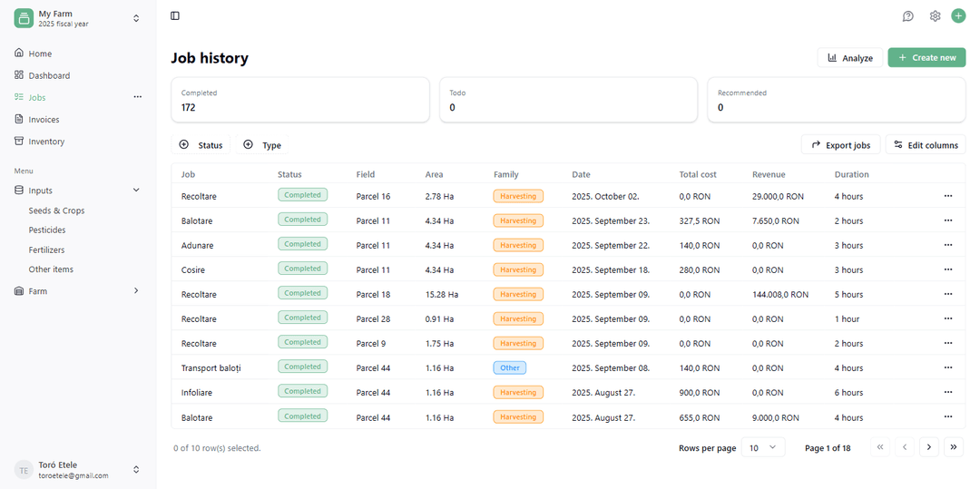Open Seeds & Crops submenu item

click(x=56, y=210)
